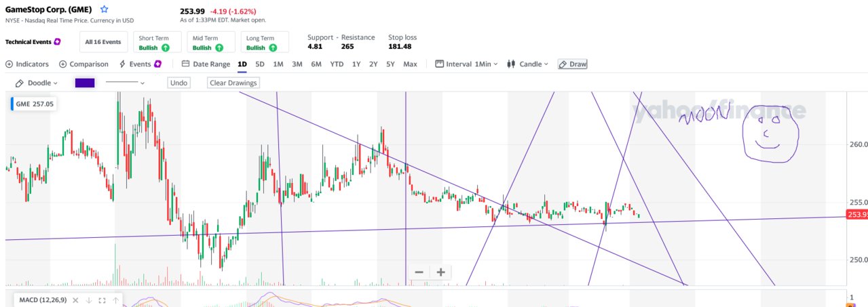Select the Max range tab
Image resolution: width=868 pixels, height=307 pixels.
[410, 64]
